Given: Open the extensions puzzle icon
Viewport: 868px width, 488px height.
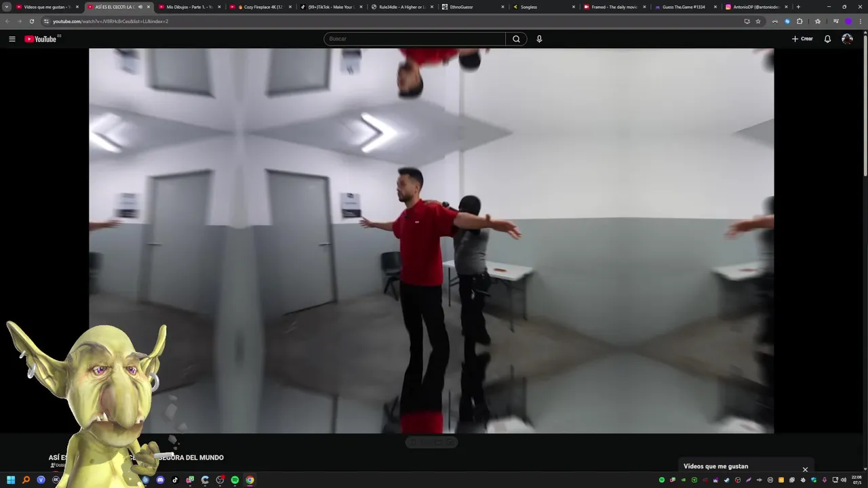Looking at the screenshot, I should [x=800, y=21].
